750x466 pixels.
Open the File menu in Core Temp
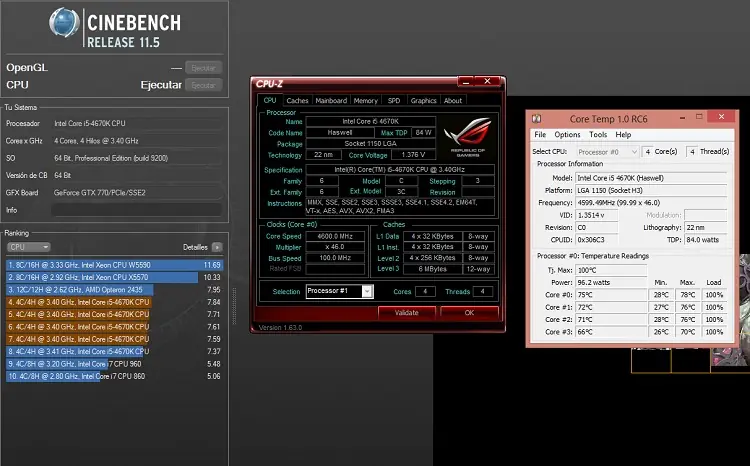[540, 134]
